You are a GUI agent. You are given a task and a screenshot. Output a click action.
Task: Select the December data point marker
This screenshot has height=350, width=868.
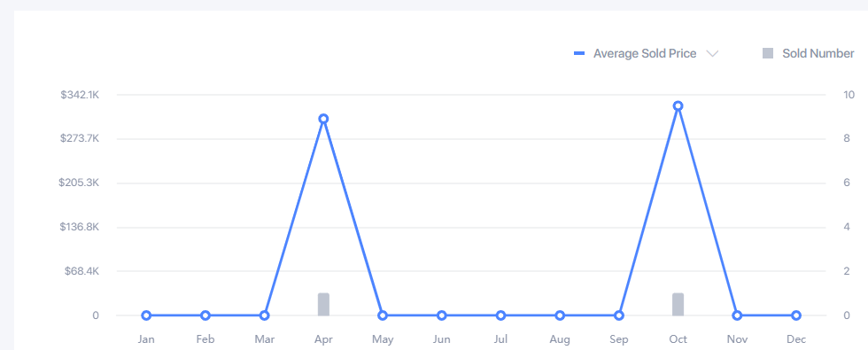tap(796, 315)
